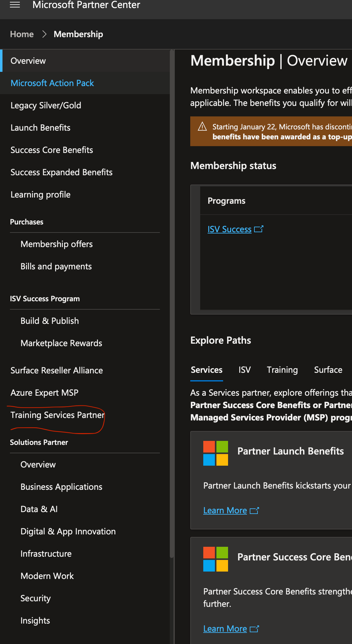The height and width of the screenshot is (644, 352).
Task: Open Marketplace Rewards under ISV Success Program
Action: 61,343
